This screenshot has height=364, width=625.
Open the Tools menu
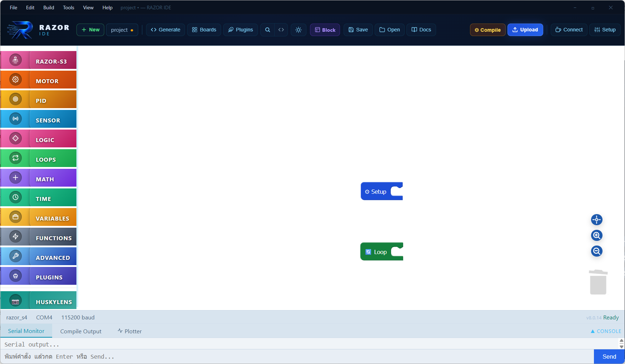[69, 7]
